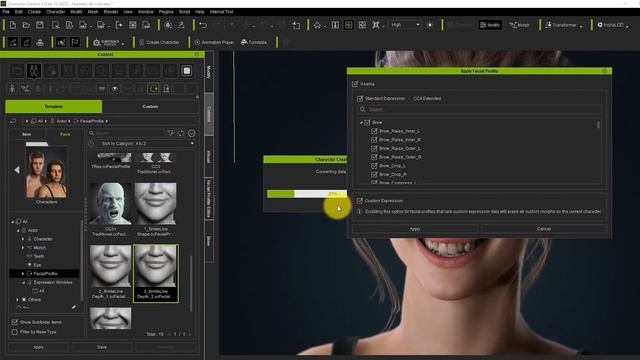Open the Facial Profile Editor side tab
640x360 pixels.
coord(209,198)
